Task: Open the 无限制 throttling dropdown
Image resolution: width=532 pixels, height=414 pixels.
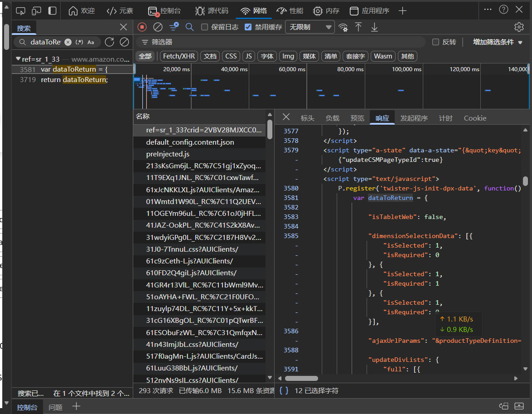Action: click(310, 27)
